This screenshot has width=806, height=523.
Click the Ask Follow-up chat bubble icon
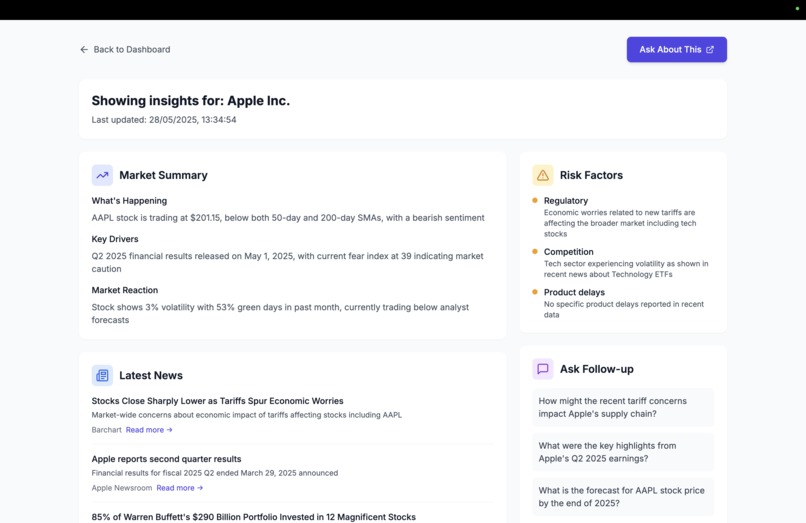point(543,369)
